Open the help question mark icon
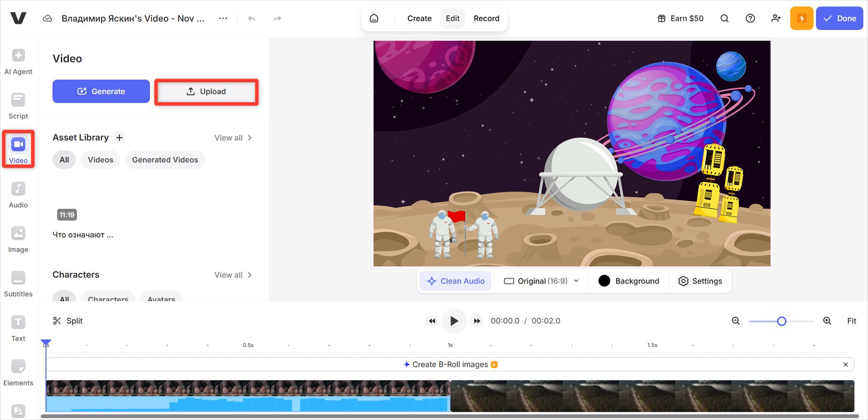The height and width of the screenshot is (420, 868). [x=750, y=18]
